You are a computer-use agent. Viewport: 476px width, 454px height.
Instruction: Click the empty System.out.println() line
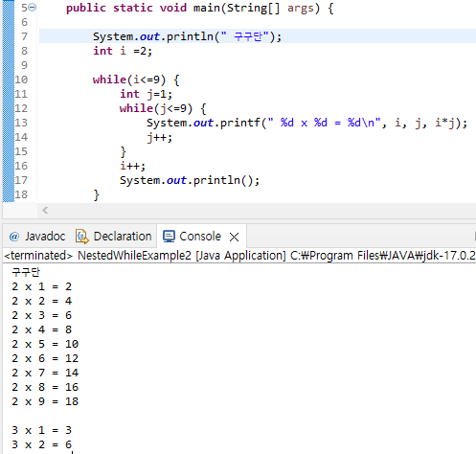click(x=190, y=180)
